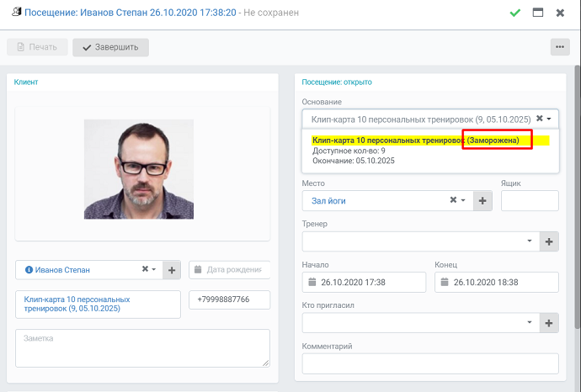The image size is (581, 392).
Task: Close the visit dialog
Action: 560,13
